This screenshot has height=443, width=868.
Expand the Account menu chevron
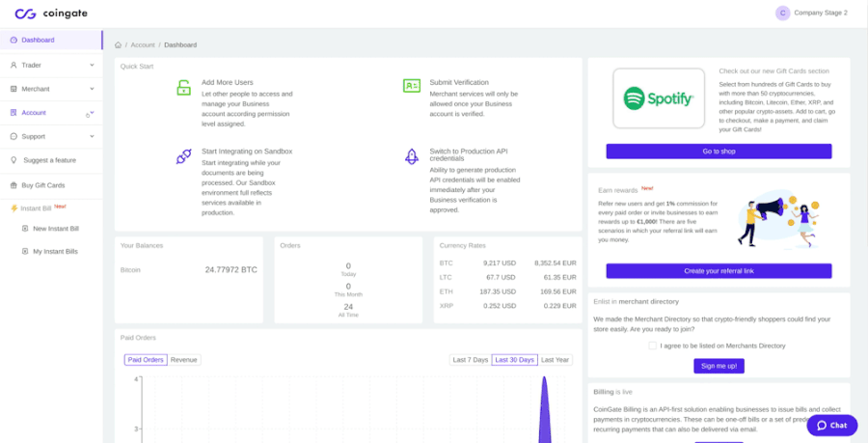tap(92, 112)
